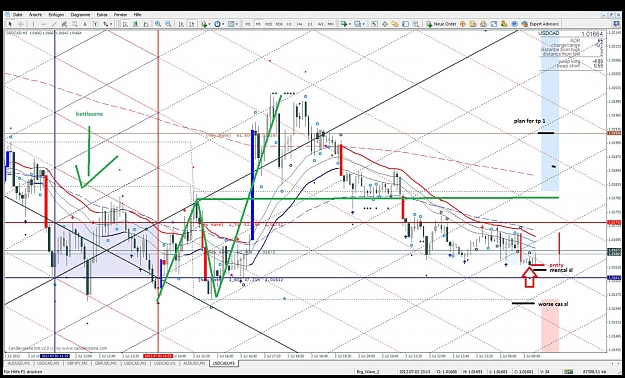
Task: Select the trendline drawing tool
Action: 54,24
